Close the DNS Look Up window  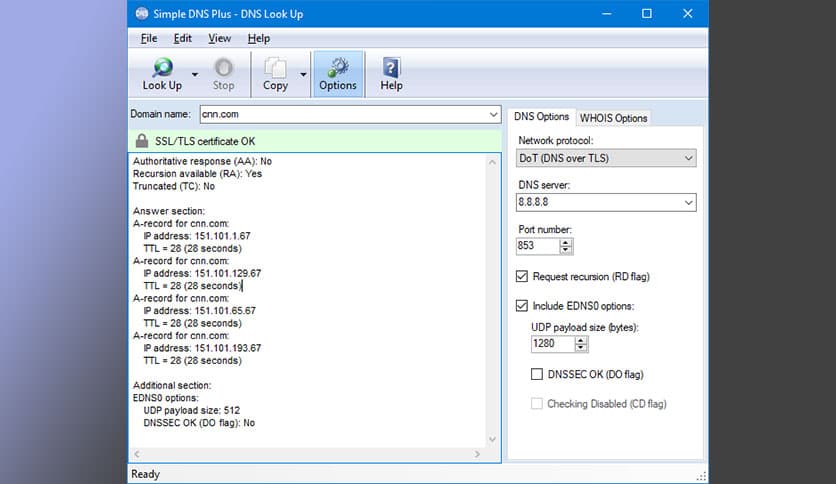point(688,14)
